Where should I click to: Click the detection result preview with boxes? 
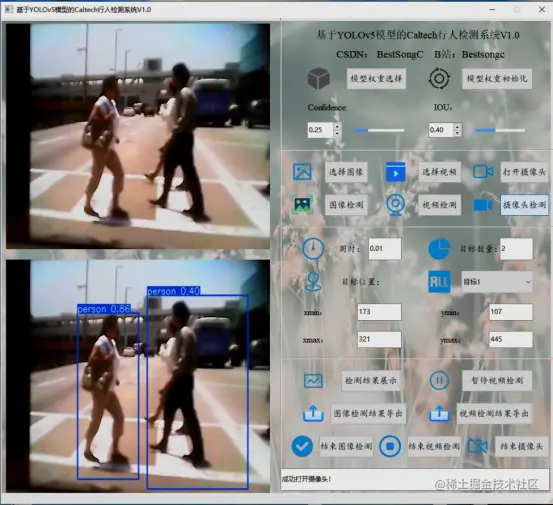tap(138, 376)
